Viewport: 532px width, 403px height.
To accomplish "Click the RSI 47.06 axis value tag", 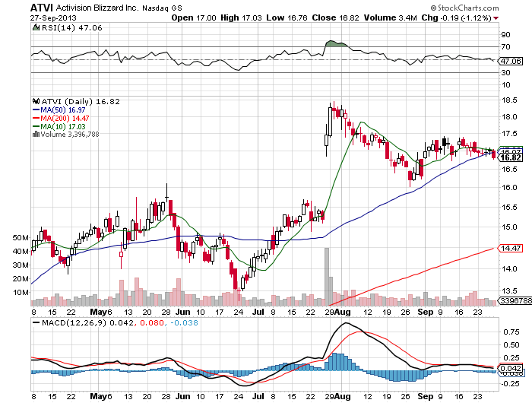I will point(510,62).
